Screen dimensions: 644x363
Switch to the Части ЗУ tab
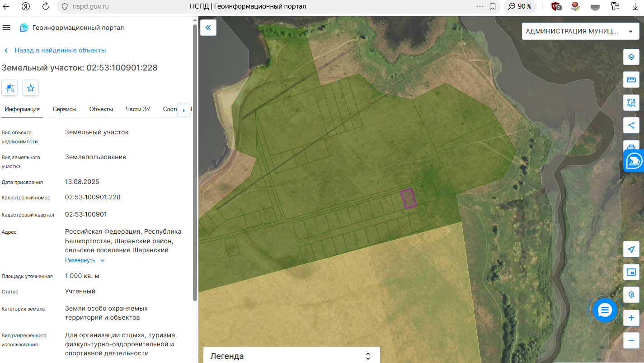(138, 109)
